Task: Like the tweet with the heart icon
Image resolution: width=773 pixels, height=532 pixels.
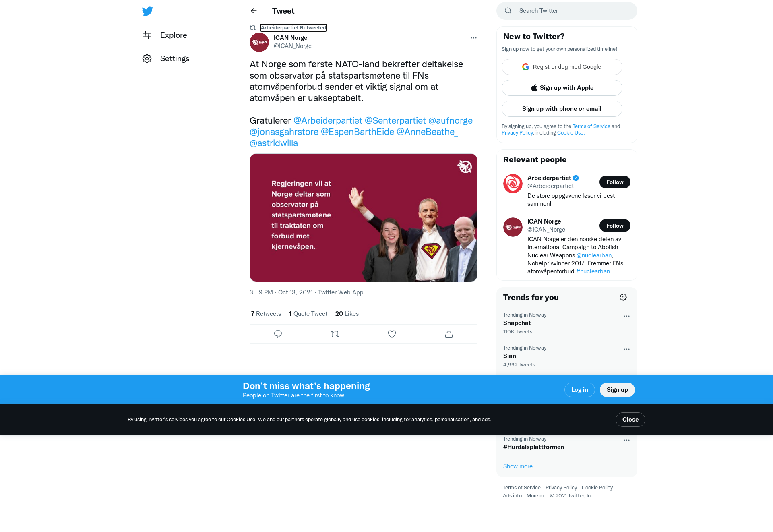Action: coord(392,334)
